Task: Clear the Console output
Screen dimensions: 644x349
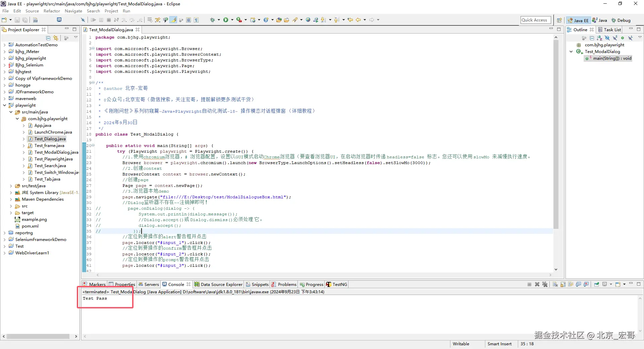Action: (x=555, y=284)
